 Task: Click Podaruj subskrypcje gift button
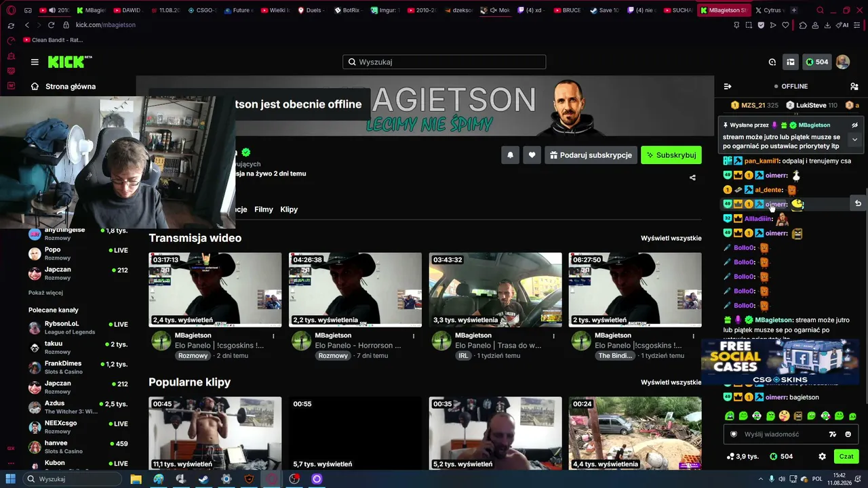(591, 155)
